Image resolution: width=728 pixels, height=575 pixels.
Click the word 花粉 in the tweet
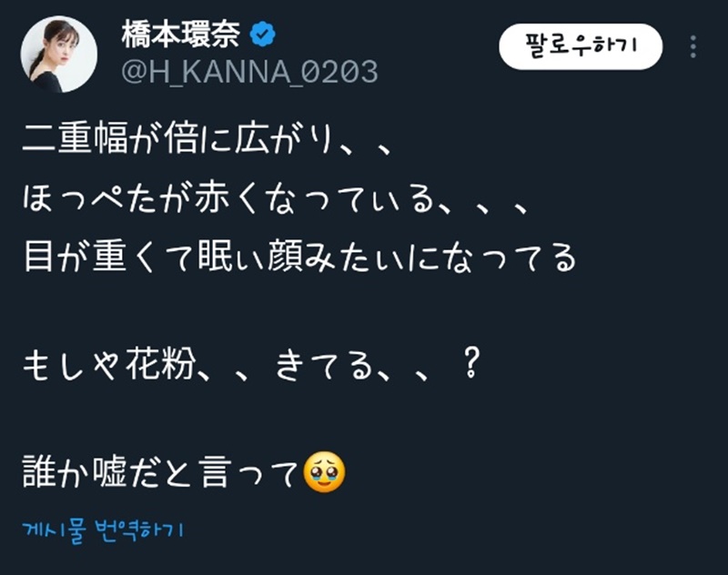point(160,364)
